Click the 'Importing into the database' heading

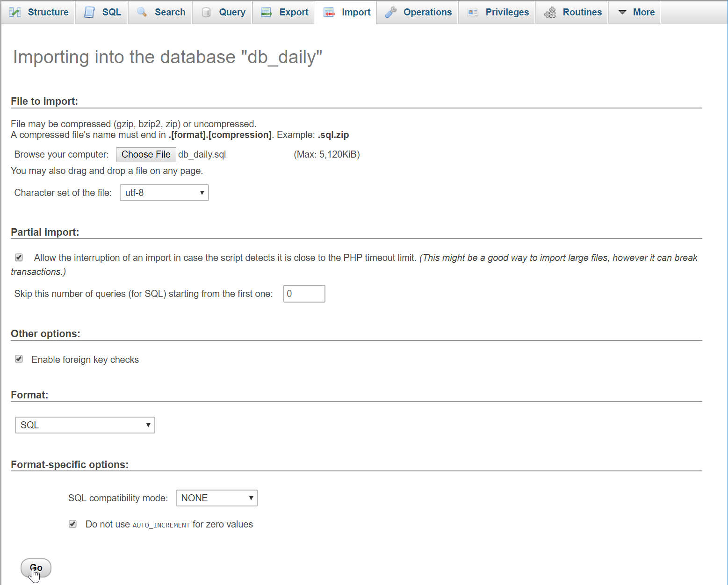click(x=167, y=57)
